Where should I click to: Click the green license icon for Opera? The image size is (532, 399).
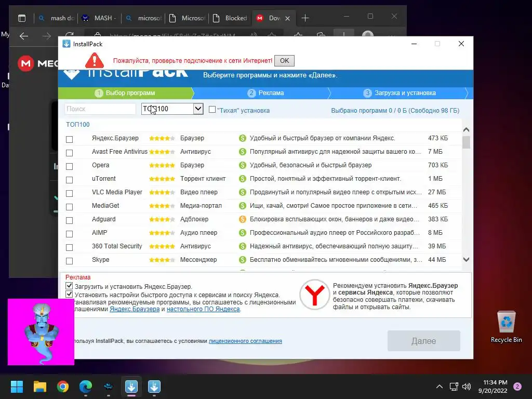point(242,165)
